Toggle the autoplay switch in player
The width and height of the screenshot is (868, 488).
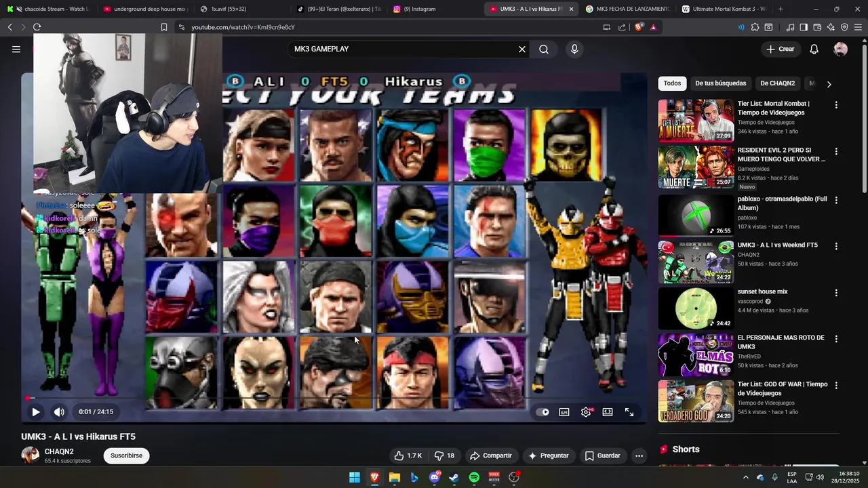pyautogui.click(x=542, y=412)
